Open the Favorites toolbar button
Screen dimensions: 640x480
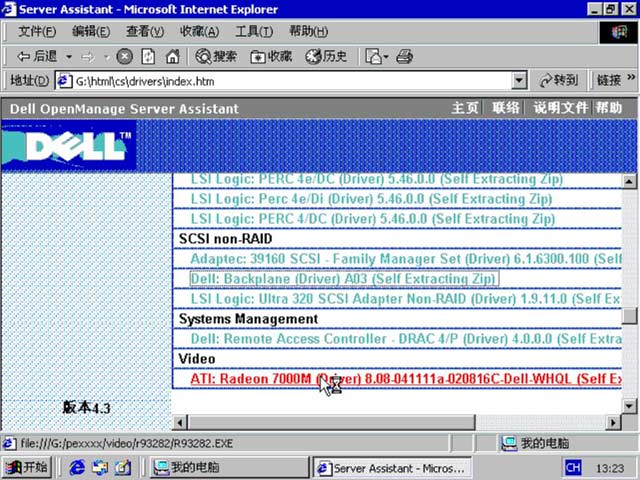click(x=271, y=56)
